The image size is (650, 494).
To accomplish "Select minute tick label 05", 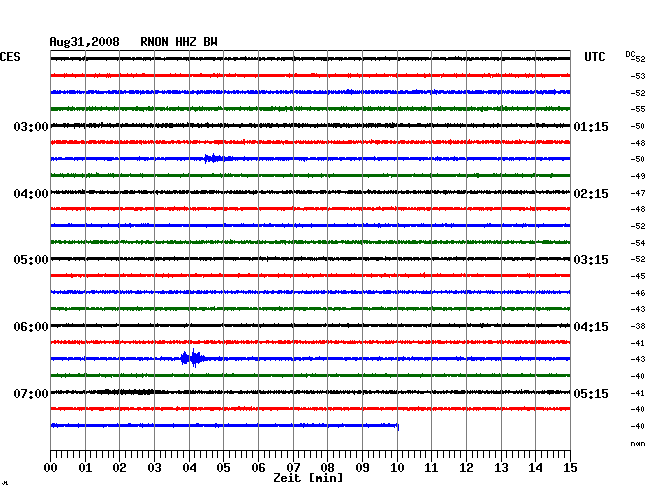I will coord(223,468).
